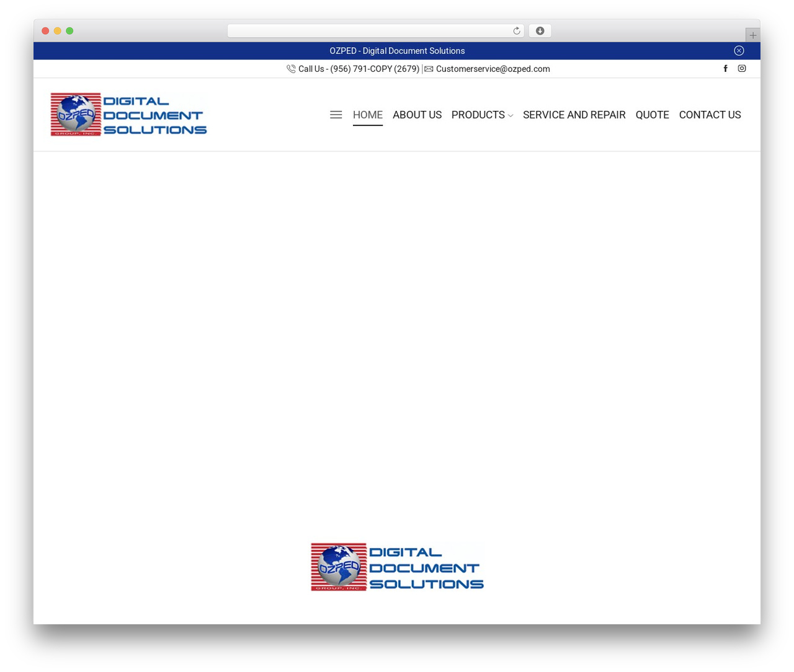Visit the Facebook page icon
This screenshot has height=672, width=794.
(x=725, y=69)
